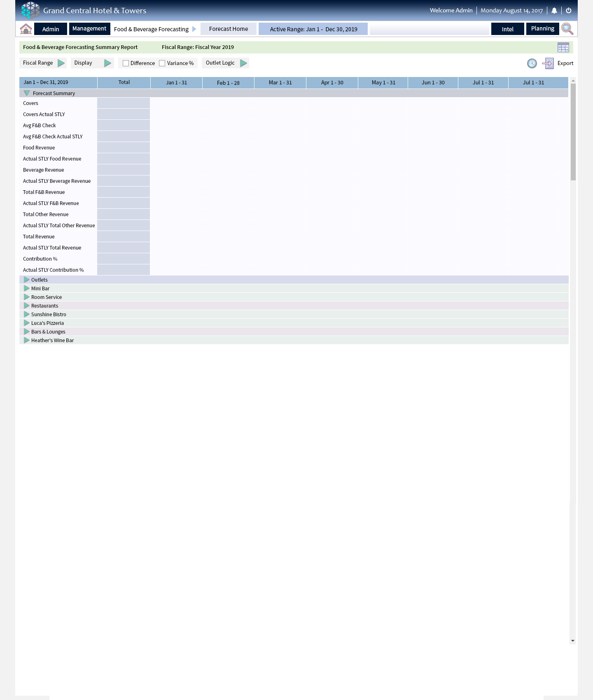Screen dimensions: 593x700
Task: Click the Intel button
Action: tap(507, 29)
